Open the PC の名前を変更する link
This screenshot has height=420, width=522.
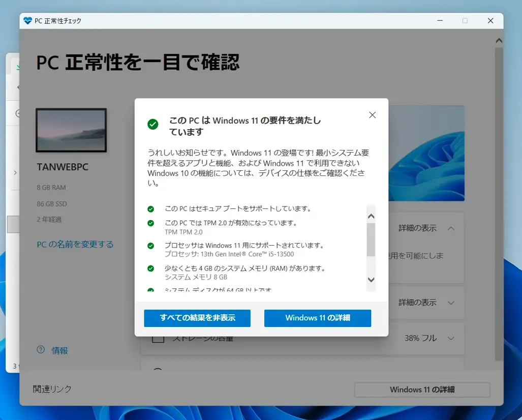click(x=75, y=245)
